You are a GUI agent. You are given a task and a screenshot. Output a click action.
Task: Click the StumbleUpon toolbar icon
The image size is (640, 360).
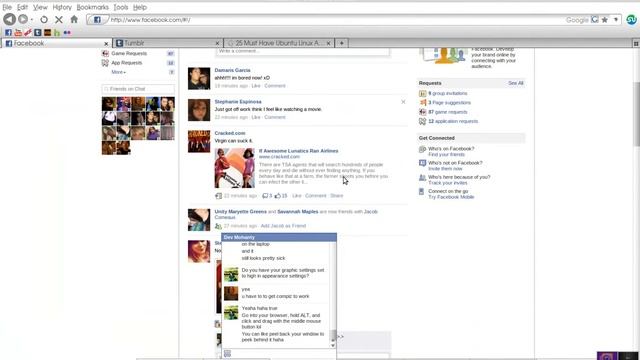[631, 19]
